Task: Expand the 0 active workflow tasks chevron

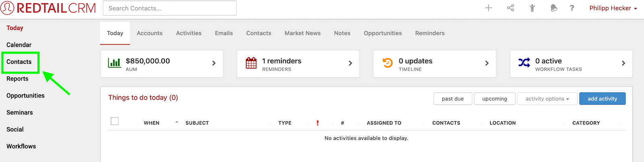Action: click(623, 63)
